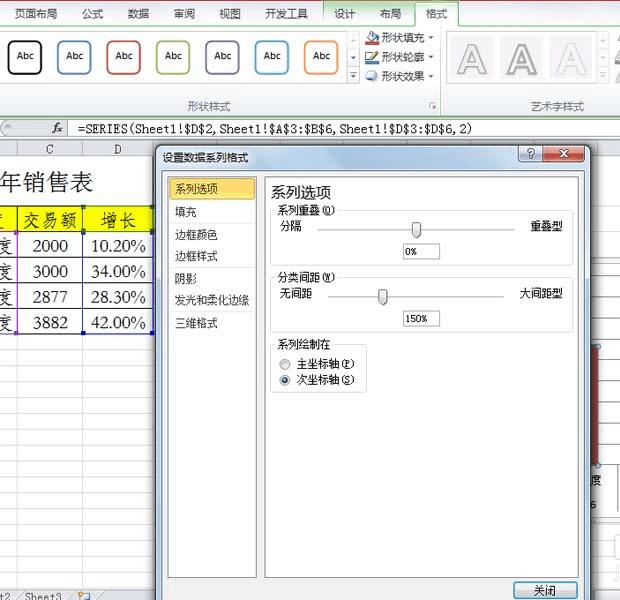Open the Review ribbon tab
The height and width of the screenshot is (600, 620).
point(184,14)
